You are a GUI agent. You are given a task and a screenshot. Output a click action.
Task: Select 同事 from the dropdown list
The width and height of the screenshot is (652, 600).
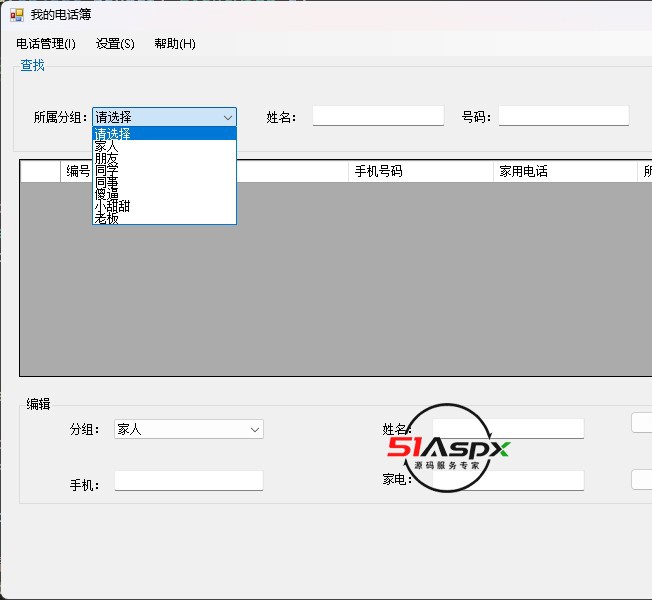pos(164,182)
